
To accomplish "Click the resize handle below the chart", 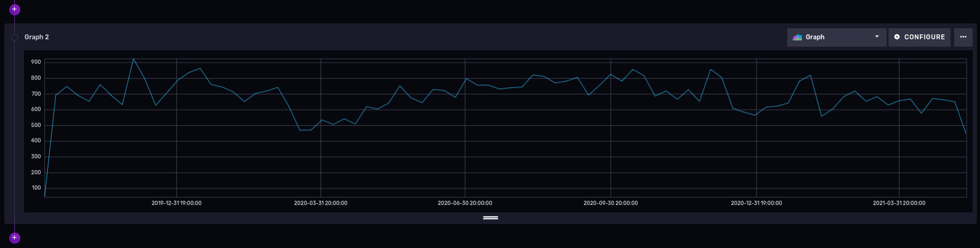I will [490, 218].
